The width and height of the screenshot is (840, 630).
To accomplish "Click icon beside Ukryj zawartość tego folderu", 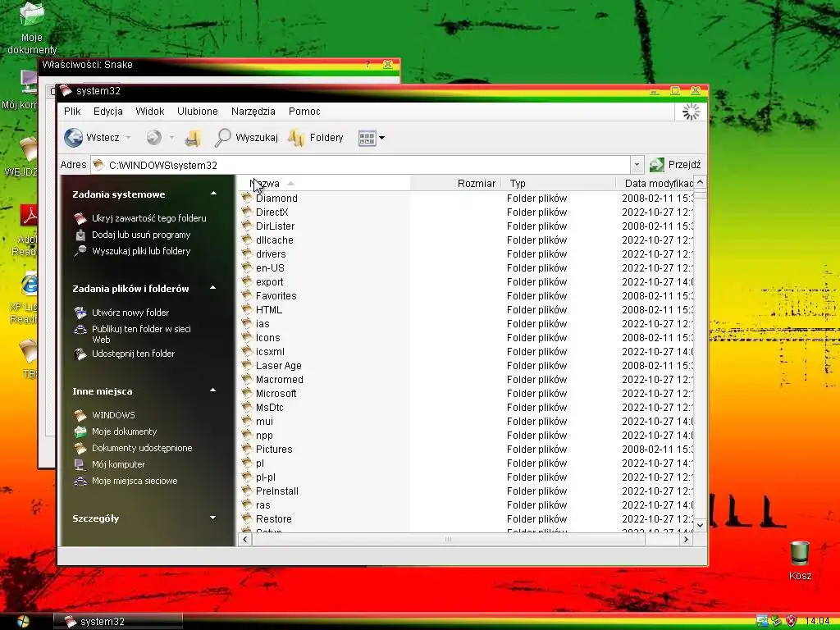I will click(x=80, y=218).
